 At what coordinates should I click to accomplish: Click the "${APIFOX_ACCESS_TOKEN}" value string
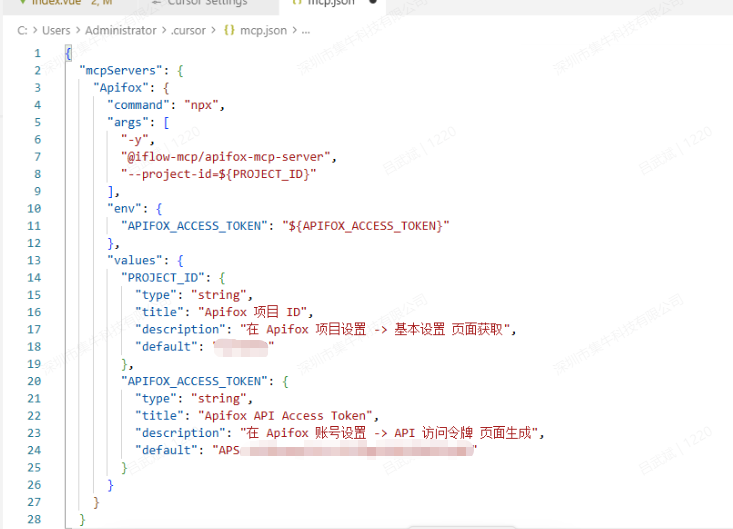click(366, 226)
